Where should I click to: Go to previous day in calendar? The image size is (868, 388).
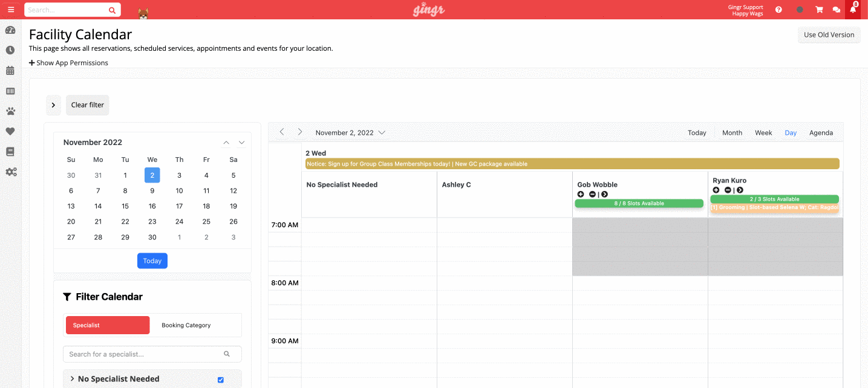tap(282, 132)
